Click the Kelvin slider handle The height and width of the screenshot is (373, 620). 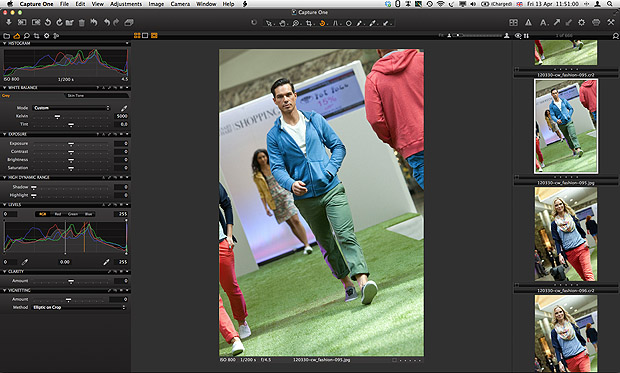pyautogui.click(x=57, y=116)
